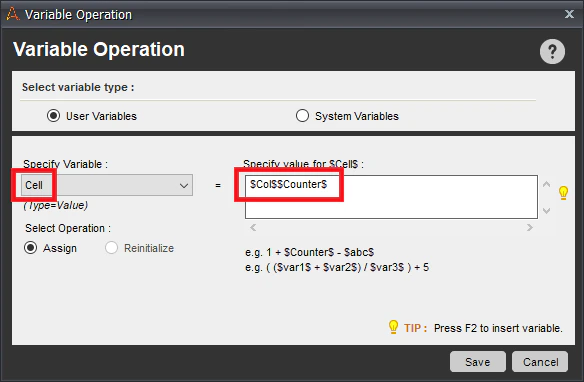This screenshot has height=382, width=584.
Task: Click the 'Select variable type :' heading
Action: coord(78,87)
